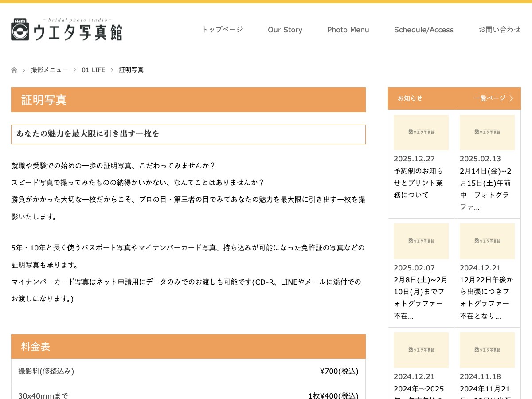The width and height of the screenshot is (532, 399).
Task: Open the Photo Menu navigation item
Action: point(348,30)
